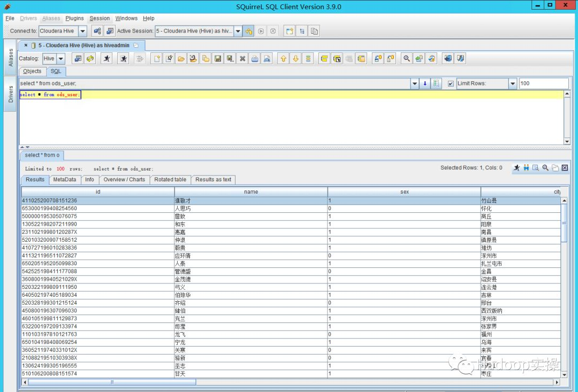Click the Print script printer icon

255,59
